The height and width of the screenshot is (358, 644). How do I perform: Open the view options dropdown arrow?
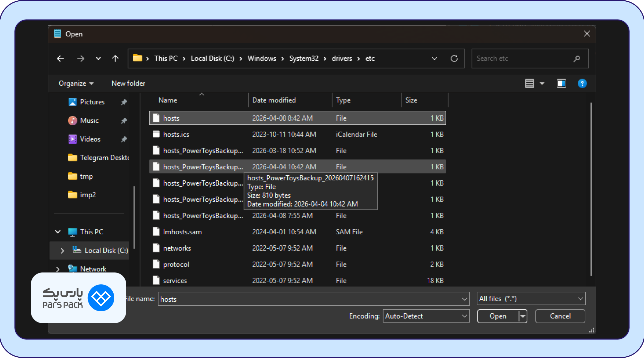(542, 84)
